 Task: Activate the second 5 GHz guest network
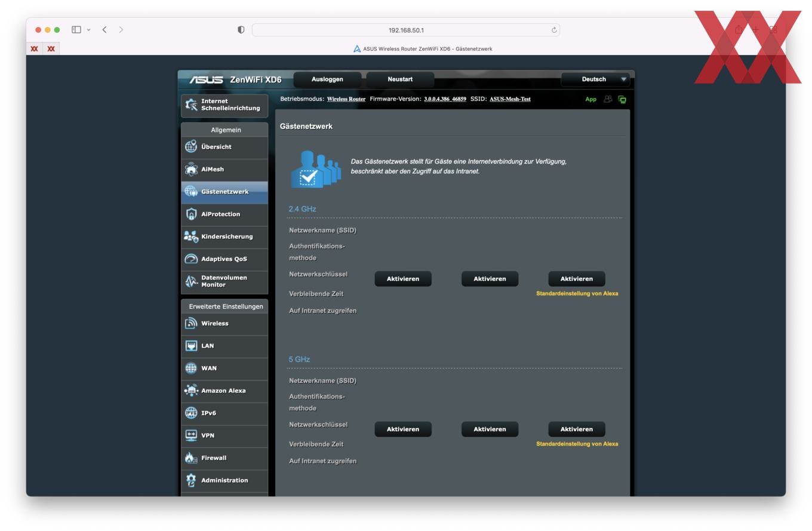pos(490,429)
